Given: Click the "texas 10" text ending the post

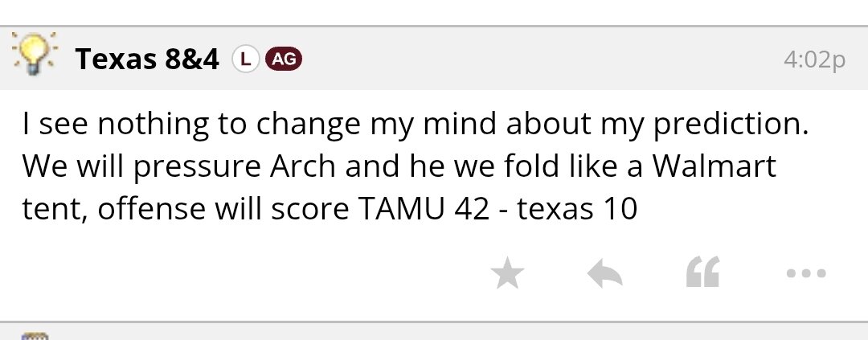Looking at the screenshot, I should (577, 209).
